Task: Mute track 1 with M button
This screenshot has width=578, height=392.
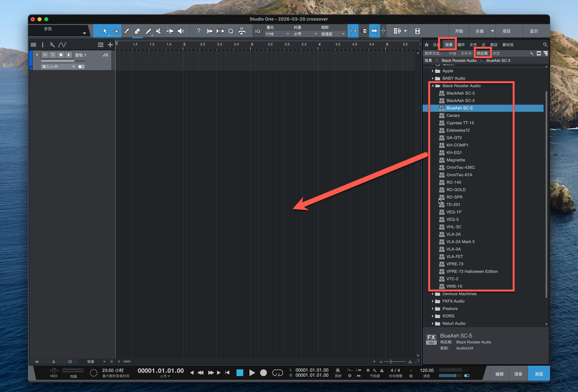Action: coord(45,55)
